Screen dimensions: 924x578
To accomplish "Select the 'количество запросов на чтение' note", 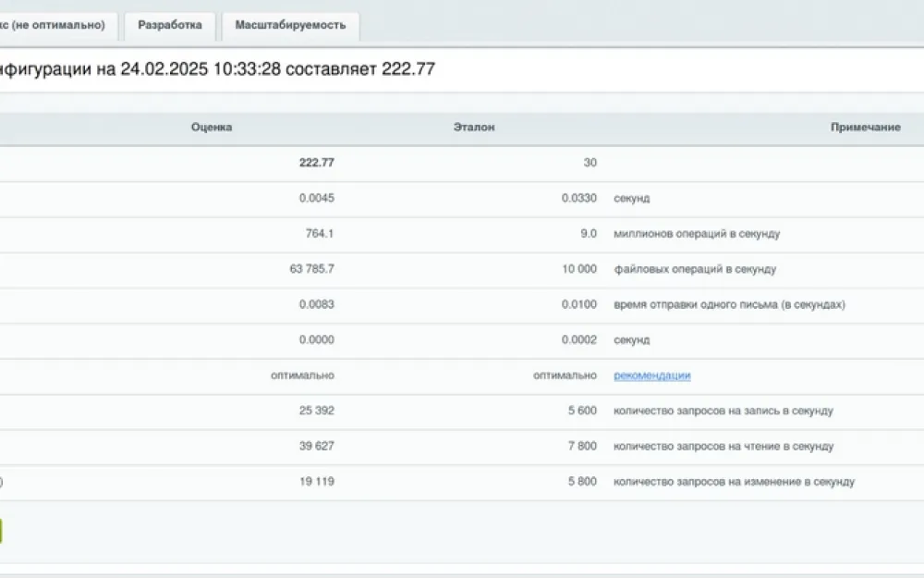I will click(x=723, y=447).
